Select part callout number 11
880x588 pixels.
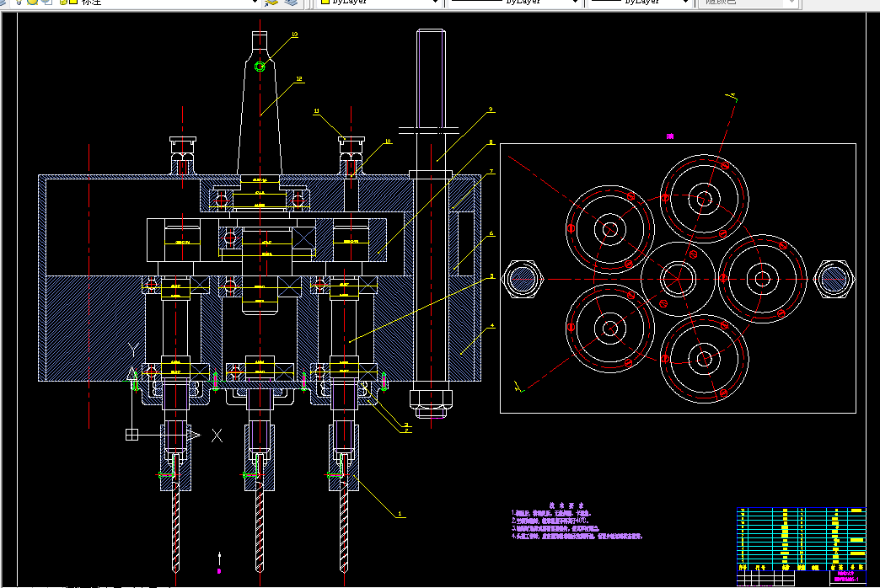[x=317, y=111]
